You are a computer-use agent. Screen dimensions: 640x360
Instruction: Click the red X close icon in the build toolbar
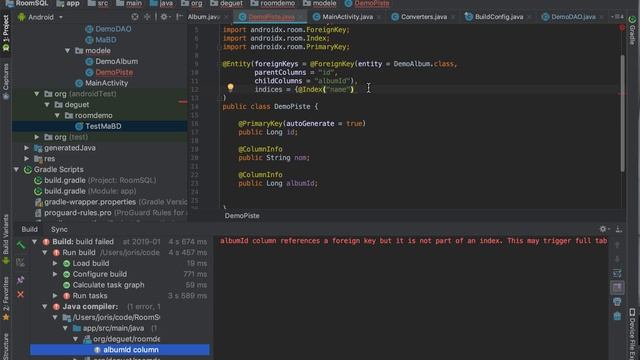pos(20,294)
